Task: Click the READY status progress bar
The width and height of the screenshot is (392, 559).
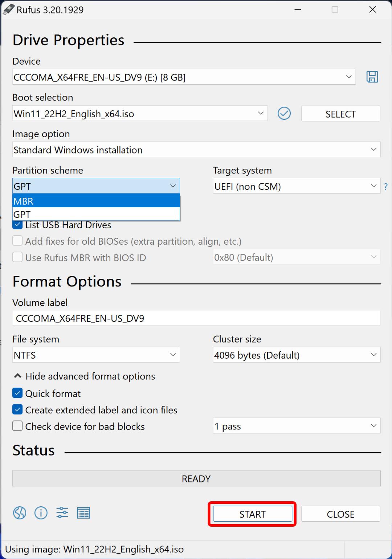Action: tap(196, 479)
